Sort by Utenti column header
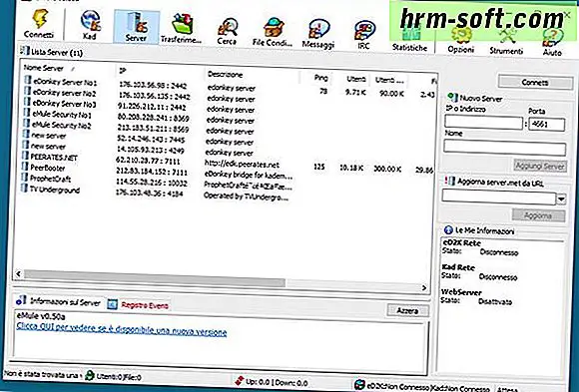Image resolution: width=579 pixels, height=392 pixels. coord(356,79)
